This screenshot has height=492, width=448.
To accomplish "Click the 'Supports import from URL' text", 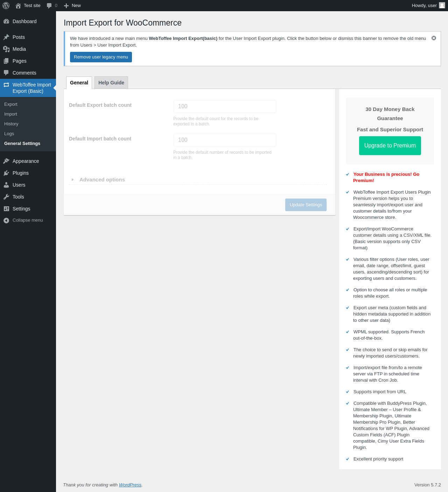I will click(380, 392).
